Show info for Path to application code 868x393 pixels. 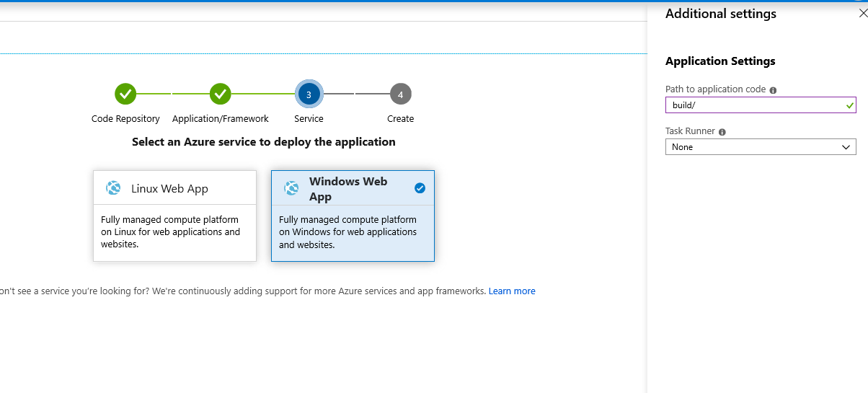coord(773,90)
